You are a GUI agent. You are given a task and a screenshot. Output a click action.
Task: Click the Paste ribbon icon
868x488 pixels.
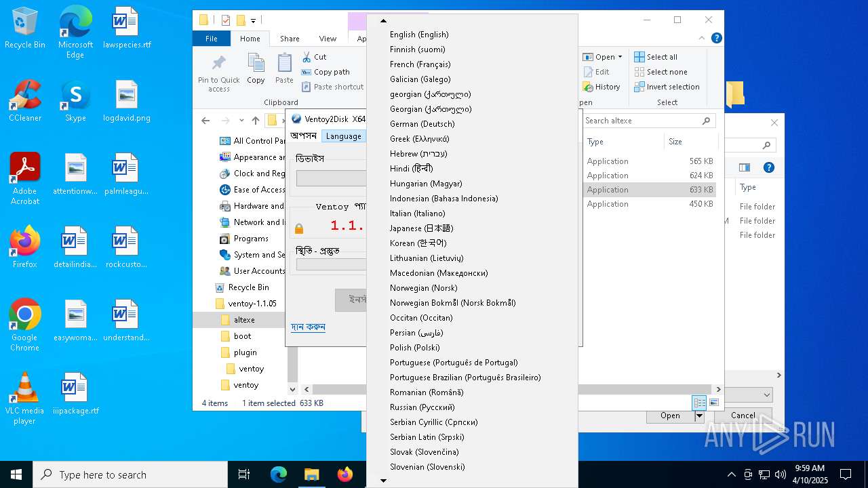(284, 68)
